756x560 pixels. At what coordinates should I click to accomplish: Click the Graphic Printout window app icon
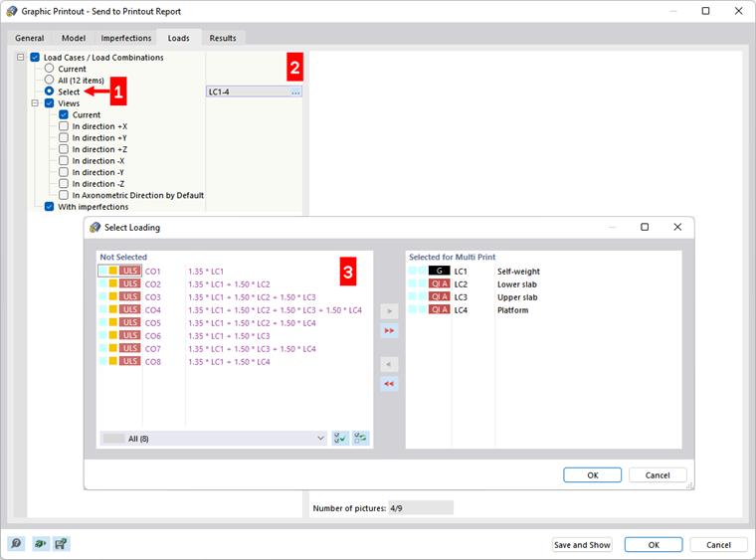click(x=12, y=11)
